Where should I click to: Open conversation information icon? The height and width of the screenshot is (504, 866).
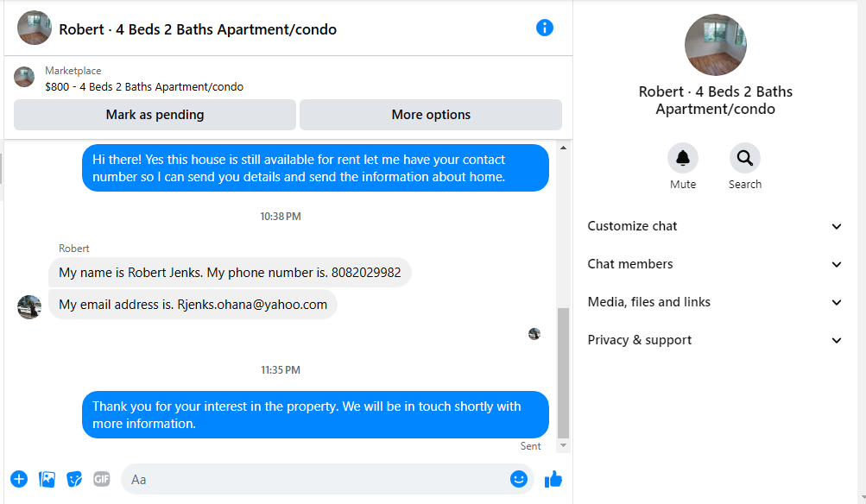[544, 28]
